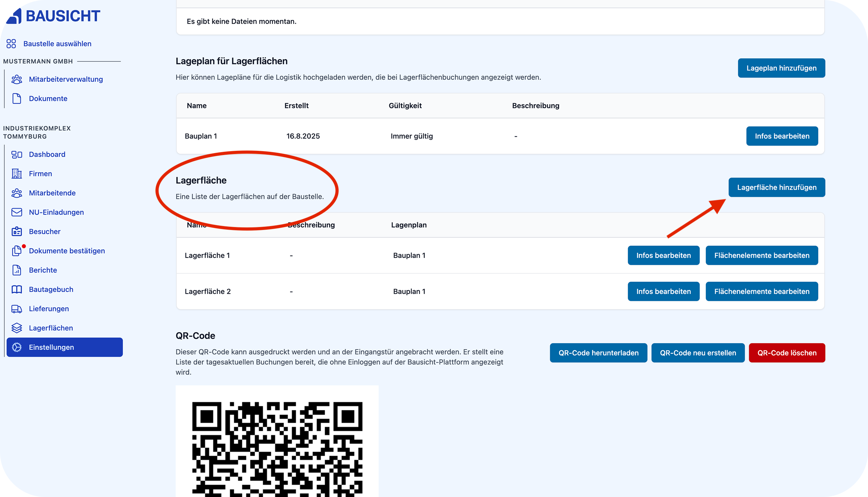The width and height of the screenshot is (868, 497).
Task: Click the MUSTERMANN GMBH sidebar label
Action: point(38,61)
